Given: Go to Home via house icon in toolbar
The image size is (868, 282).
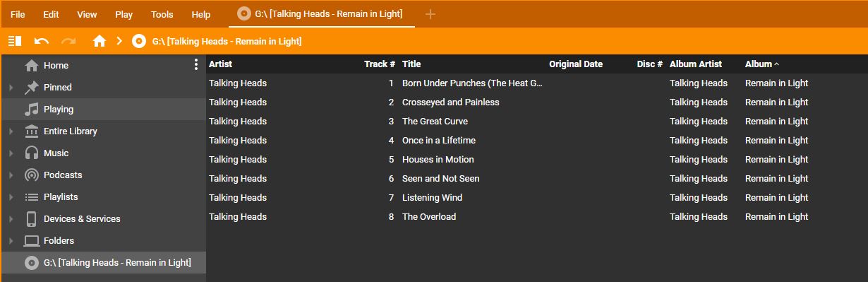Looking at the screenshot, I should (x=100, y=41).
